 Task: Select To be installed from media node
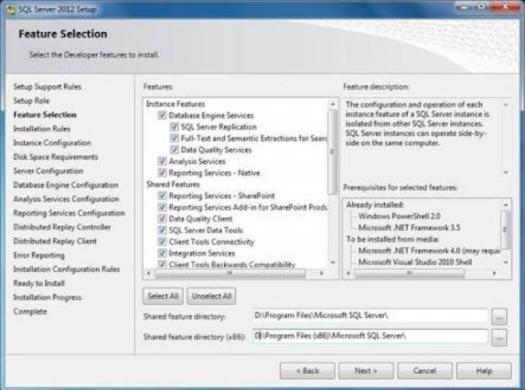click(392, 239)
